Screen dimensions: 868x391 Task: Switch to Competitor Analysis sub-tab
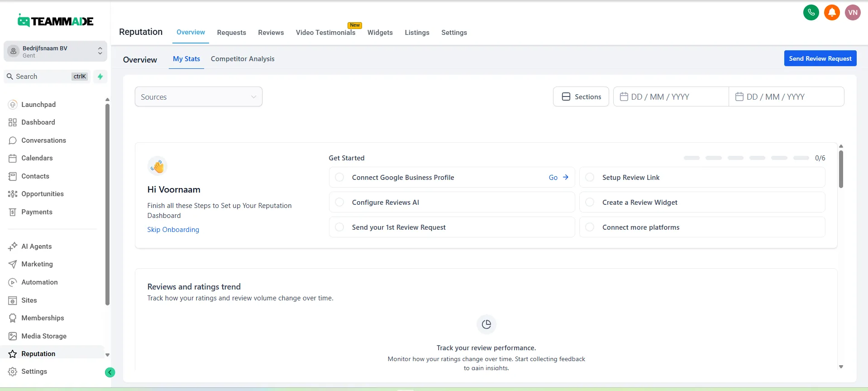point(243,59)
